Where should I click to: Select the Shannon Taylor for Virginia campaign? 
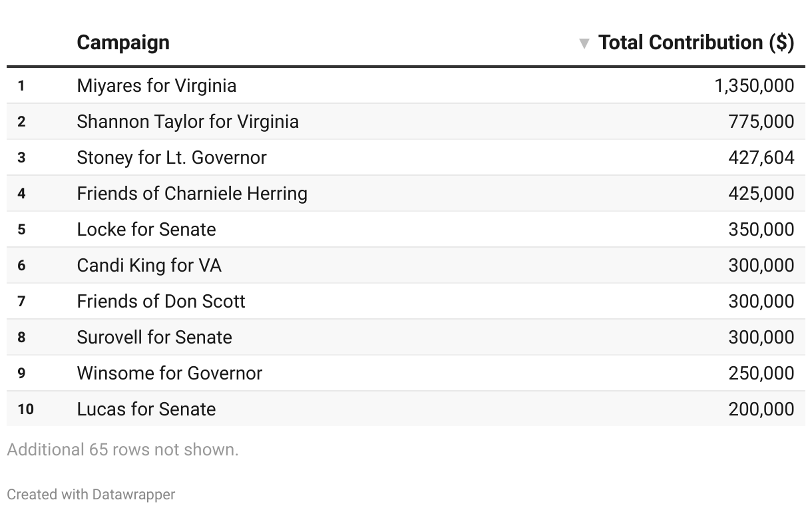point(188,122)
